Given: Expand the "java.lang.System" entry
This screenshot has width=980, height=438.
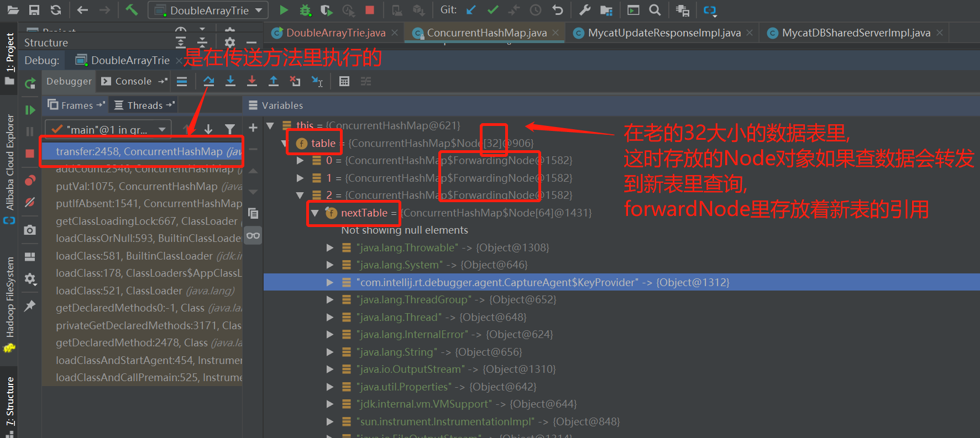Looking at the screenshot, I should [x=330, y=265].
